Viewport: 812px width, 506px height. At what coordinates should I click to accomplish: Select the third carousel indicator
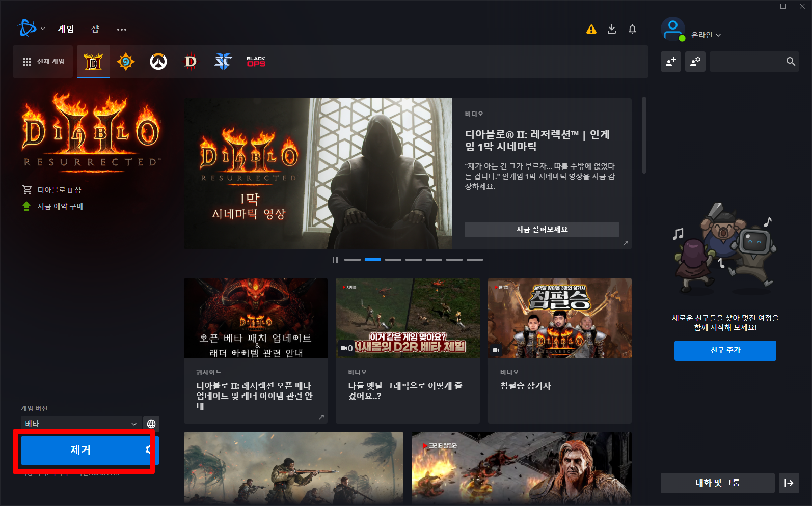click(393, 260)
